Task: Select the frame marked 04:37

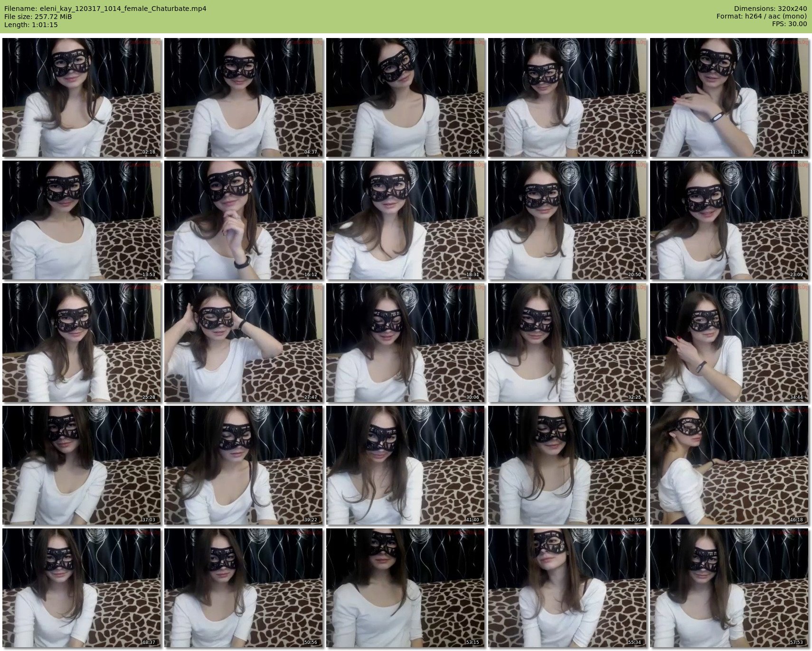Action: click(x=244, y=97)
